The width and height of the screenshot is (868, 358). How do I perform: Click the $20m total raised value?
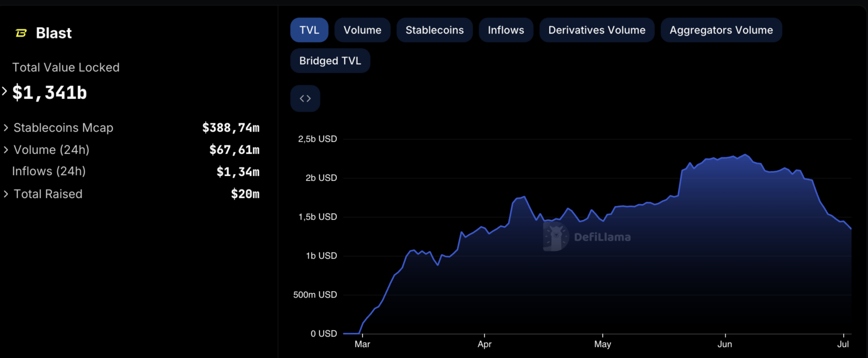tap(245, 194)
